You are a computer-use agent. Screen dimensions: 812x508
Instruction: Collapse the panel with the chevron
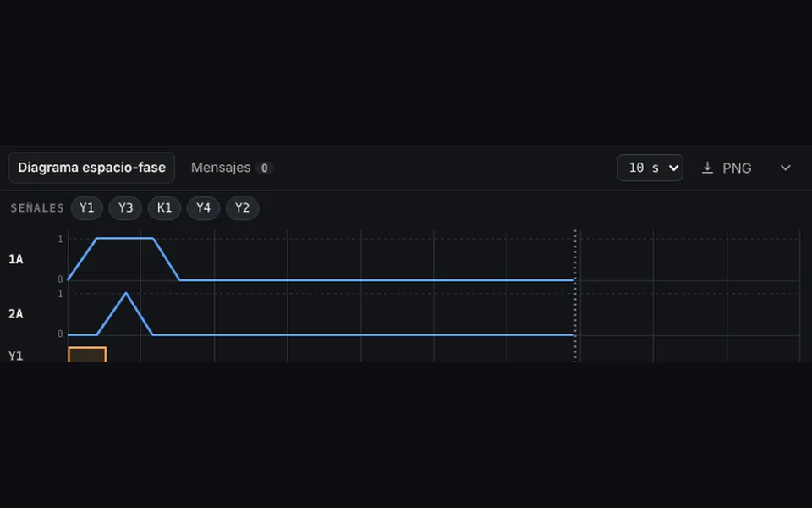coord(786,168)
